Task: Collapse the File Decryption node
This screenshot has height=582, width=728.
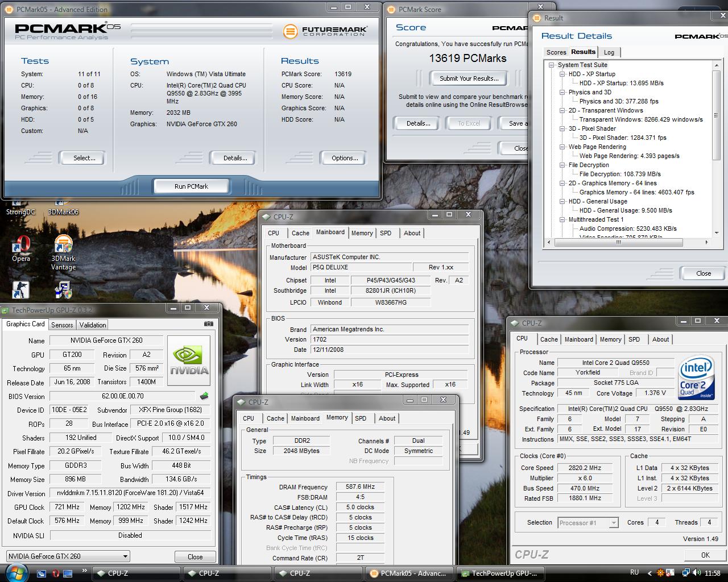Action: [x=562, y=165]
